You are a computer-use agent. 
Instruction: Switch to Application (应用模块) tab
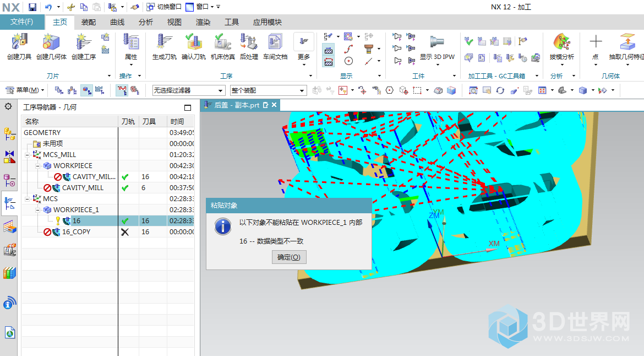(267, 22)
